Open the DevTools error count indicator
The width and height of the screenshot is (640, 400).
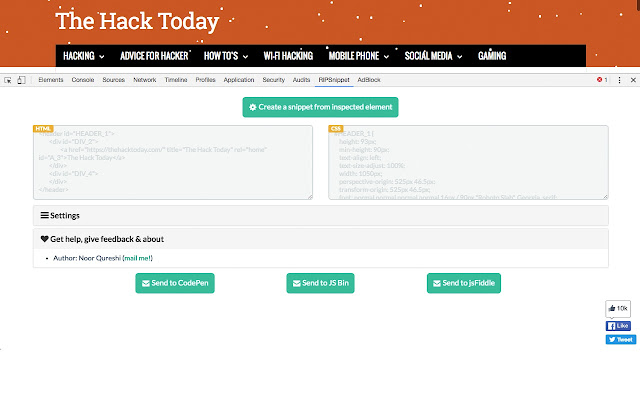[x=602, y=80]
